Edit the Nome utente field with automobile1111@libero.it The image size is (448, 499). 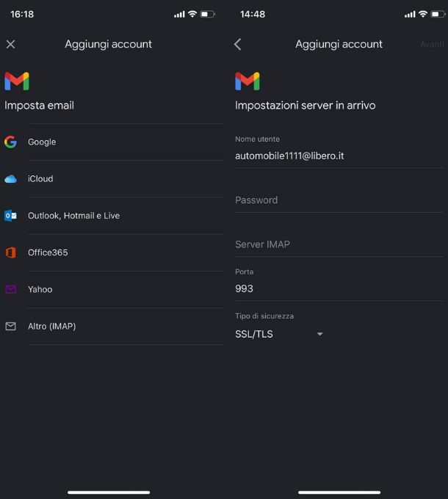pos(339,152)
